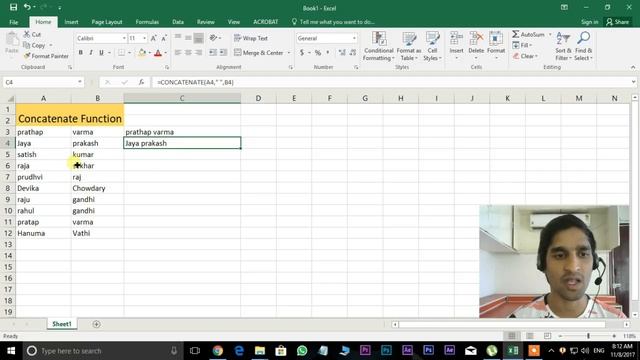This screenshot has height=360, width=640.
Task: Switch to the Formulas tab
Action: (147, 22)
